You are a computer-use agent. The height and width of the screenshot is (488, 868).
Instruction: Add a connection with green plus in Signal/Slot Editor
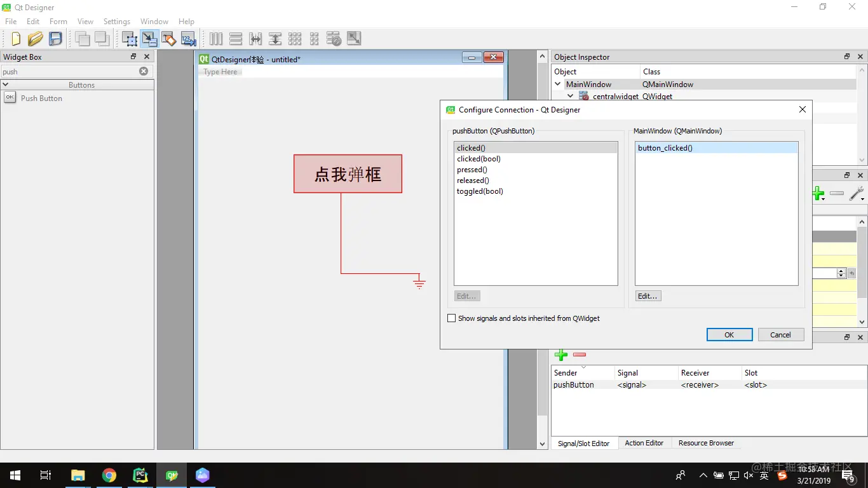(x=561, y=355)
